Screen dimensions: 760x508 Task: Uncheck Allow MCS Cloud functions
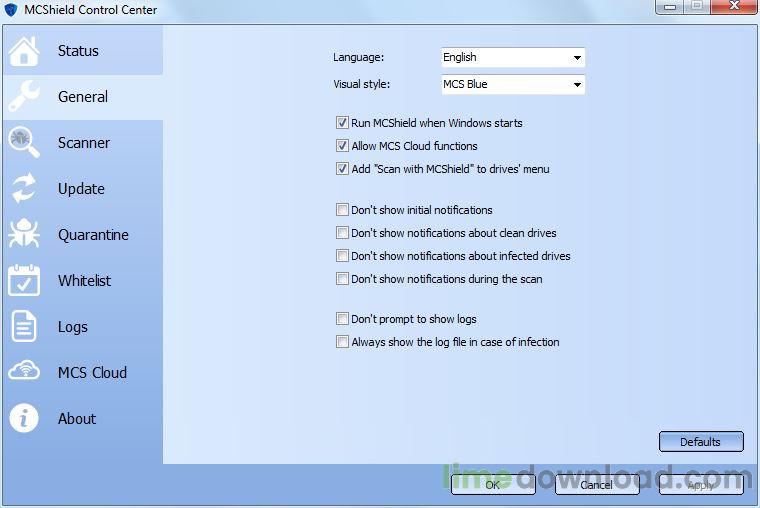pos(342,145)
